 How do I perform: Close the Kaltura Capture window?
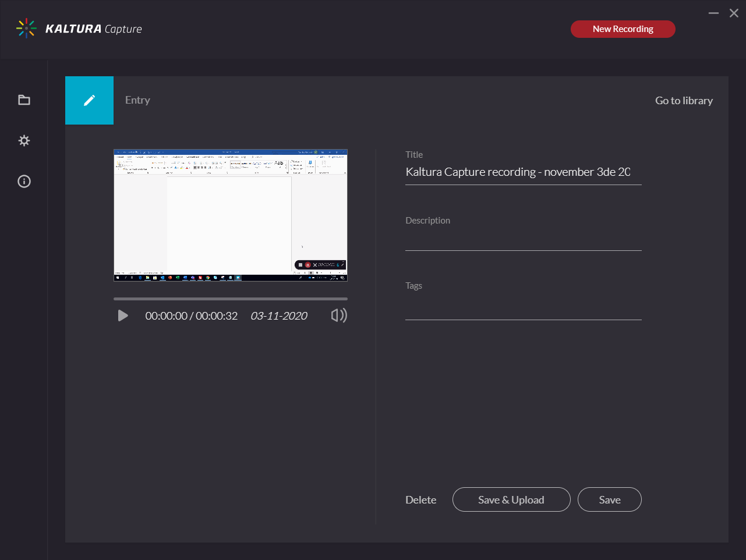point(734,13)
